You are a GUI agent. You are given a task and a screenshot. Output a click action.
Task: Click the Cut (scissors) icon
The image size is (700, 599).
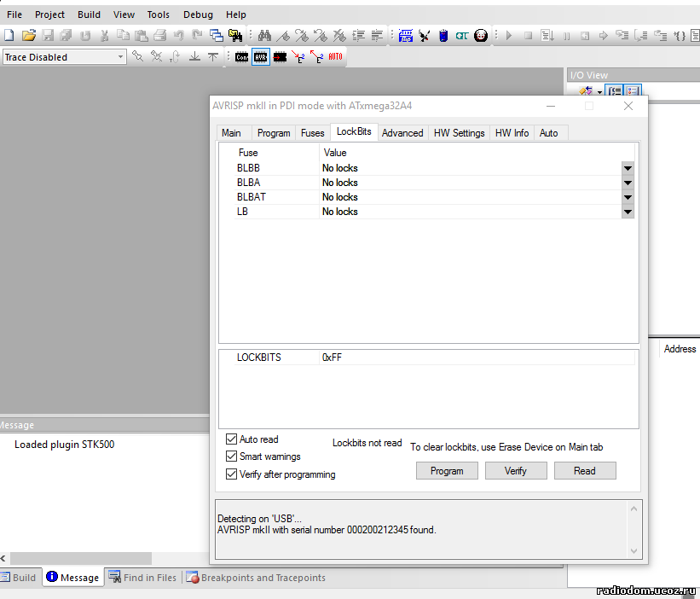tap(105, 35)
